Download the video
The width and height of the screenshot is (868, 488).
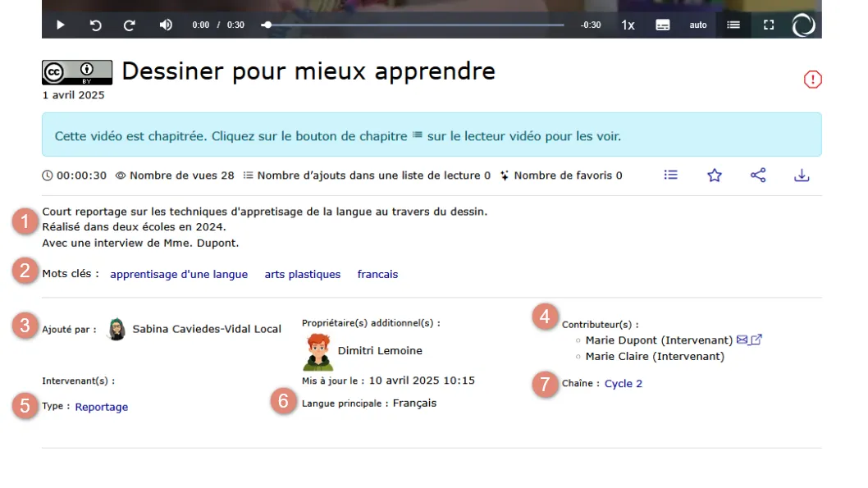pyautogui.click(x=802, y=176)
